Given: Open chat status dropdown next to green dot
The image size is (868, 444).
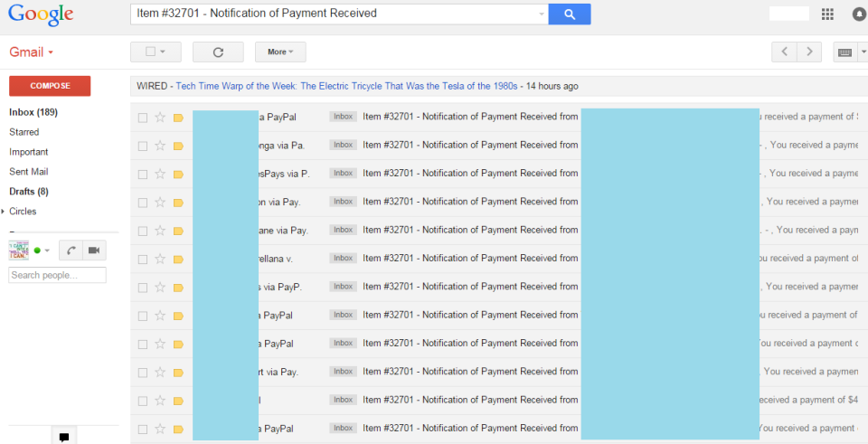Looking at the screenshot, I should (x=47, y=250).
